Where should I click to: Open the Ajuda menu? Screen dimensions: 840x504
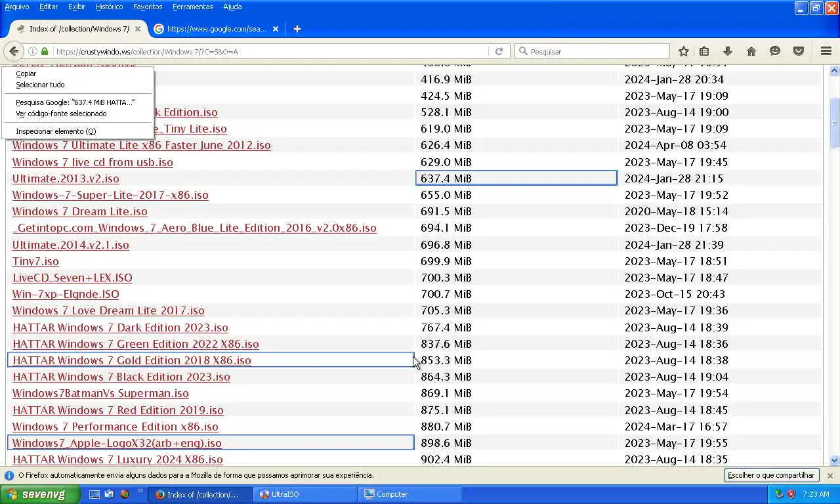(232, 7)
